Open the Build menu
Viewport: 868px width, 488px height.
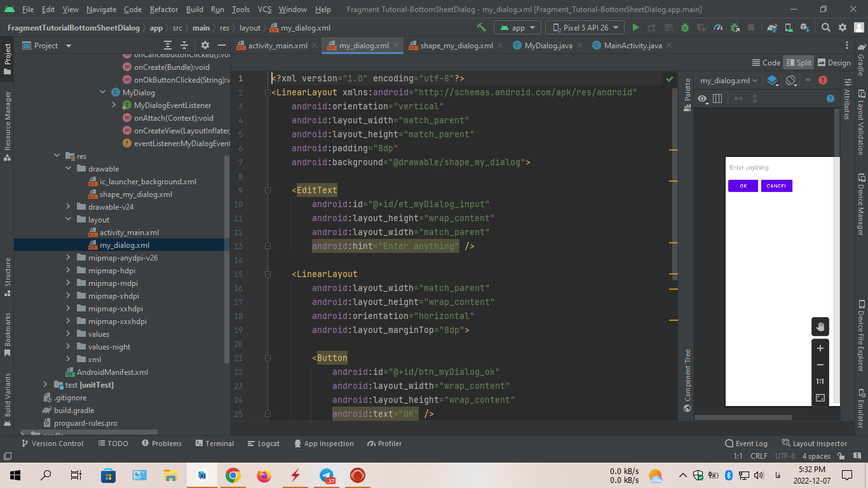[x=194, y=10]
